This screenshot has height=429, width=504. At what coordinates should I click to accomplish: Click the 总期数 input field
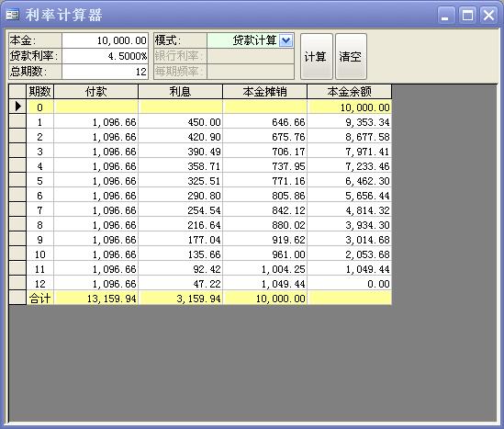click(x=105, y=72)
